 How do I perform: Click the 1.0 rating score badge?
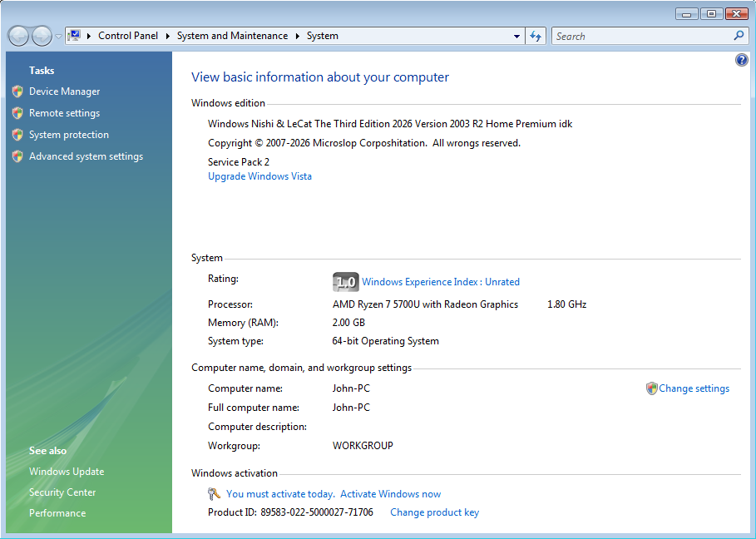(346, 282)
